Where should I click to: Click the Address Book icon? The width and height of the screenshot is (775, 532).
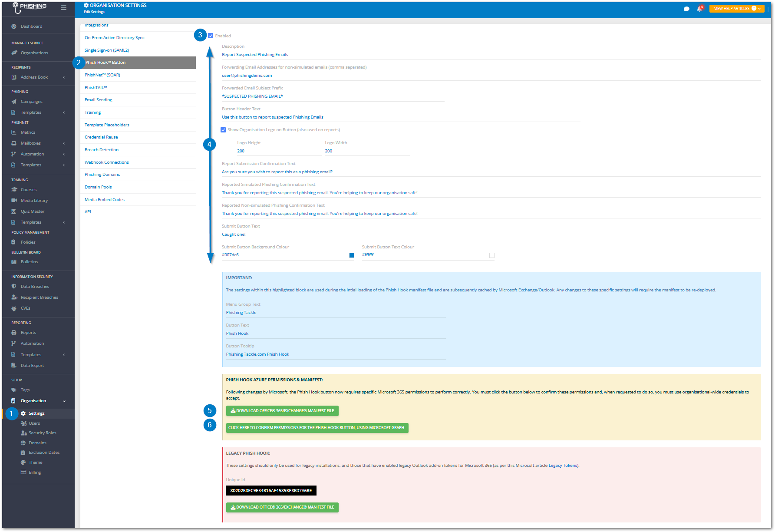coord(14,77)
